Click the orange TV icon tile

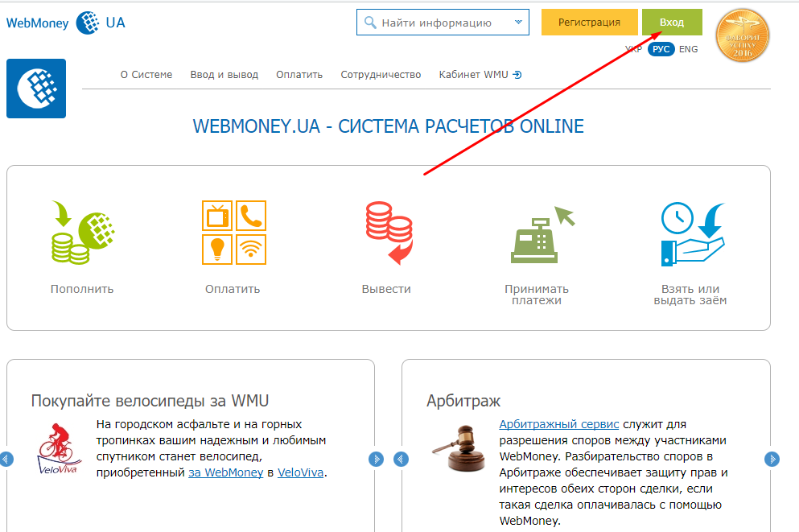click(217, 216)
